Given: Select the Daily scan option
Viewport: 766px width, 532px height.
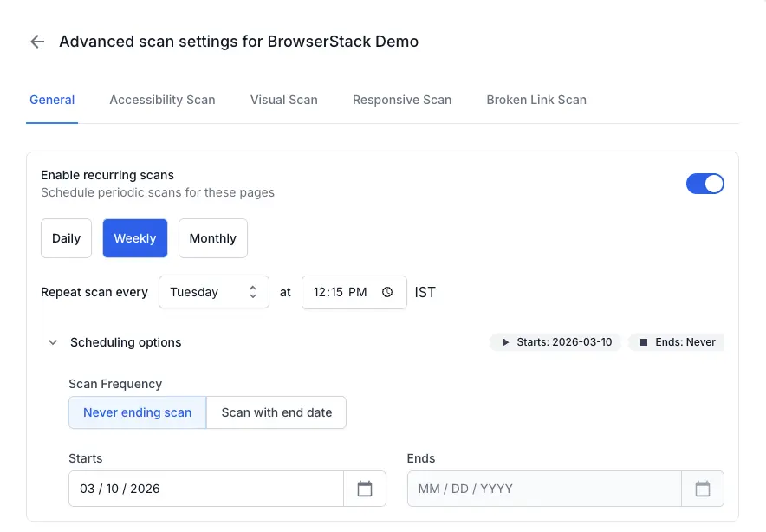Looking at the screenshot, I should (66, 237).
